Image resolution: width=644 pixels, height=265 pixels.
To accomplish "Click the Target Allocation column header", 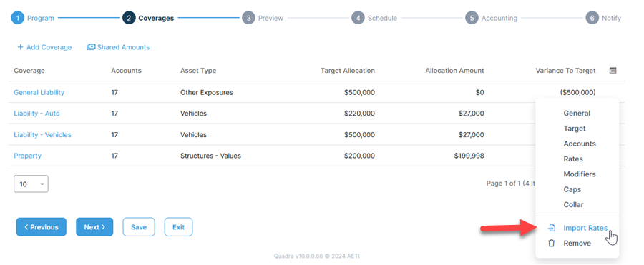I will click(348, 71).
